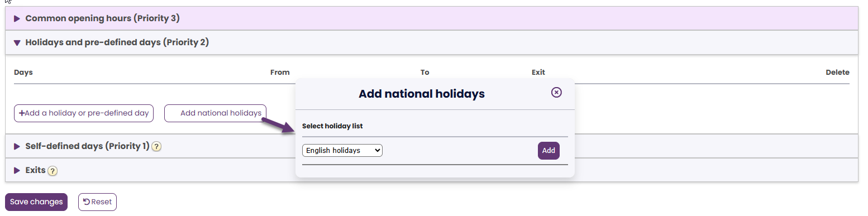Click the plus icon for adding a holiday
Screen dimensions: 868x216
coord(22,113)
